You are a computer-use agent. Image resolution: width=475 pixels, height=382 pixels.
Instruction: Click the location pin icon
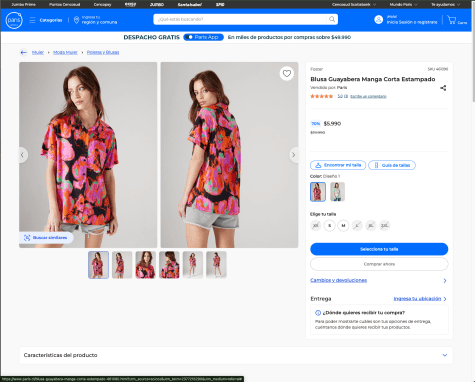pos(76,20)
